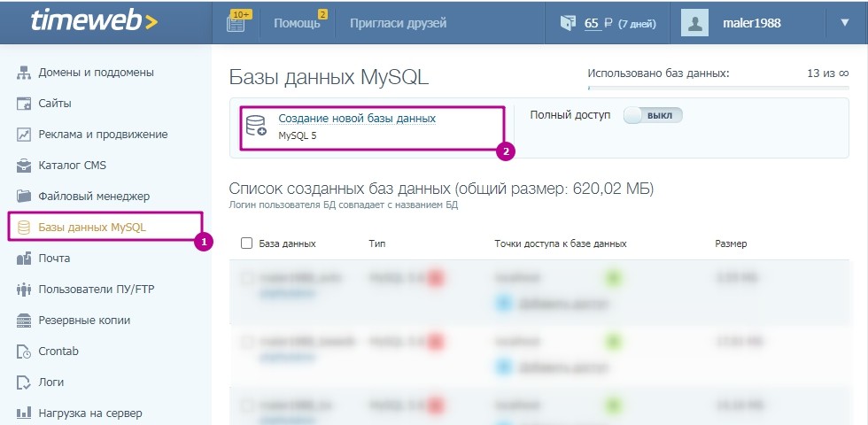The height and width of the screenshot is (425, 868).
Task: Open the Почта section
Action: click(54, 259)
